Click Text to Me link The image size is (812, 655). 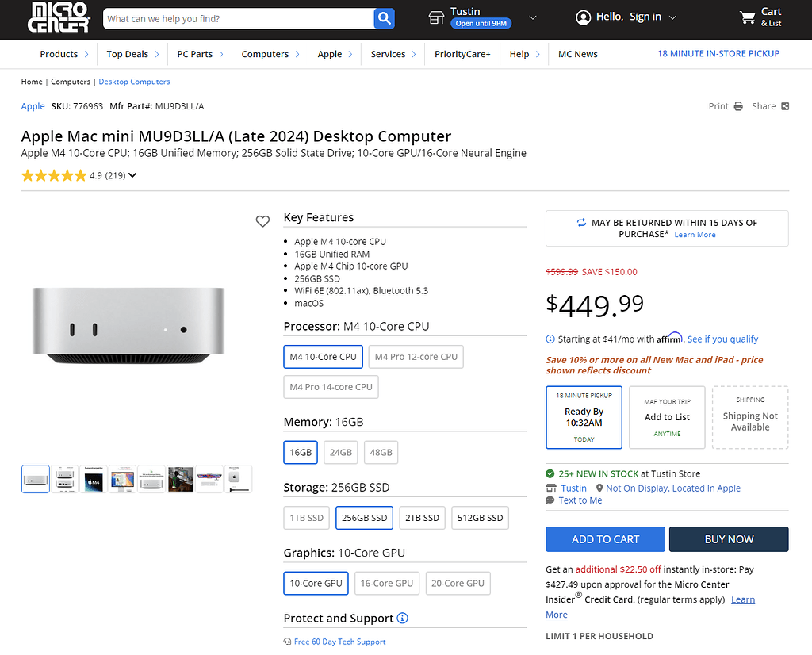580,500
